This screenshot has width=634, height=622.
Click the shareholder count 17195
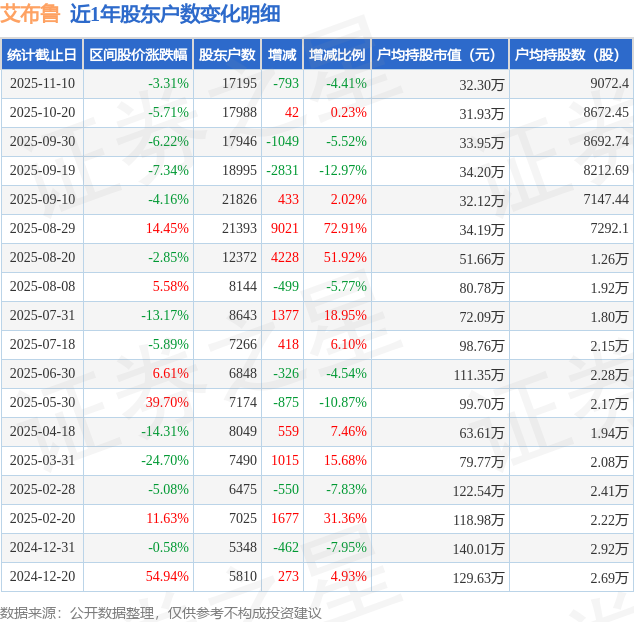click(239, 83)
